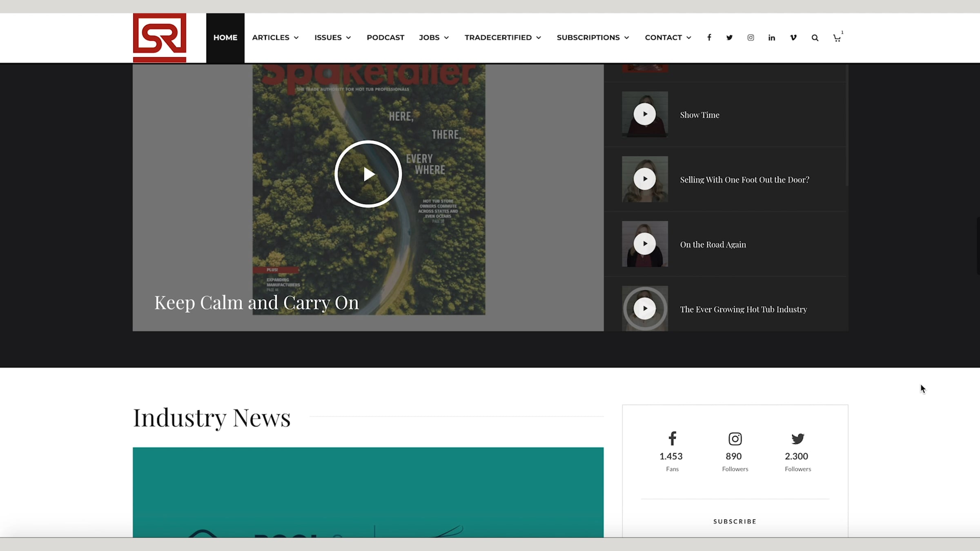Expand the TradeCertified dropdown menu
Image resolution: width=980 pixels, height=551 pixels.
point(503,38)
